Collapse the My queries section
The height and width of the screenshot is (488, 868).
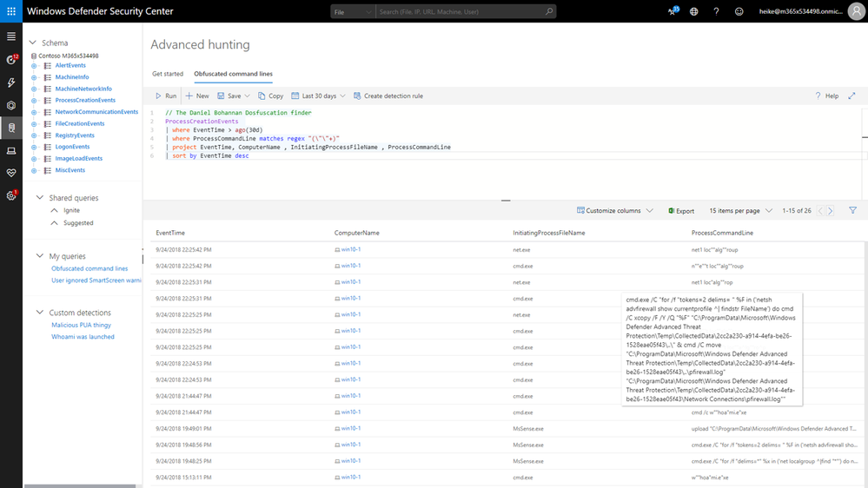[x=40, y=256]
